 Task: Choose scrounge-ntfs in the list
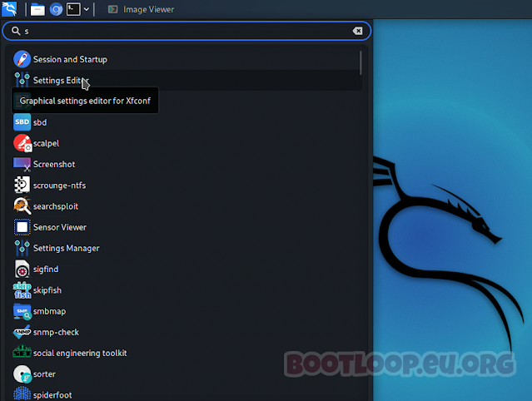(x=186, y=186)
